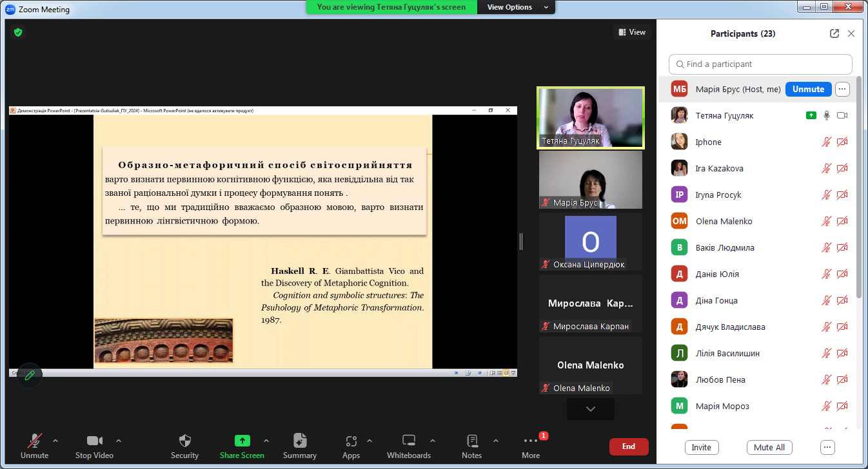The height and width of the screenshot is (469, 868).
Task: Open the More menu in the toolbar
Action: (x=531, y=442)
